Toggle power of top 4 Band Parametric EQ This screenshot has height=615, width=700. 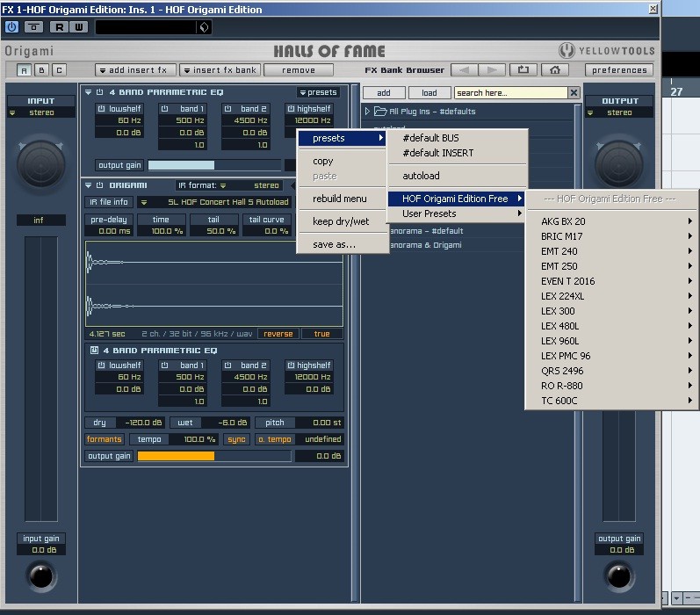pyautogui.click(x=99, y=92)
